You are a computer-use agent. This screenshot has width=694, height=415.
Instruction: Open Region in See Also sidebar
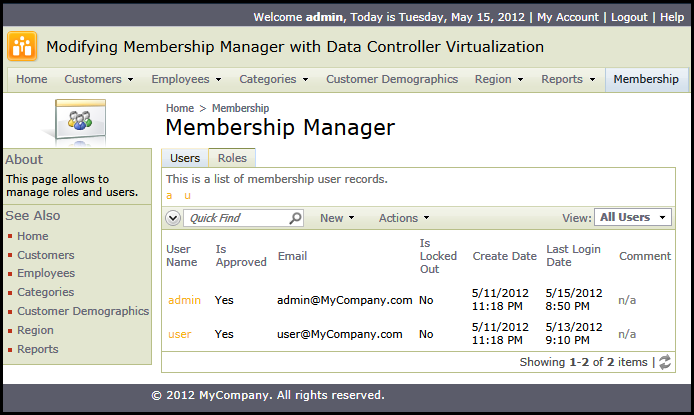pos(35,330)
